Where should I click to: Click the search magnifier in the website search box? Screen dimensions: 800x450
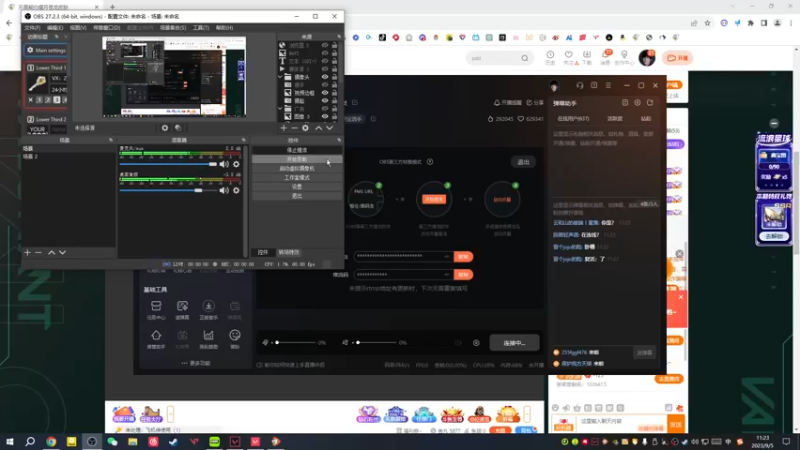point(524,58)
